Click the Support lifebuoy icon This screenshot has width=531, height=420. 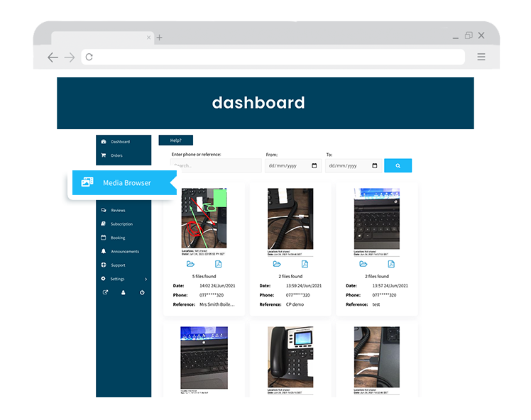pyautogui.click(x=104, y=265)
